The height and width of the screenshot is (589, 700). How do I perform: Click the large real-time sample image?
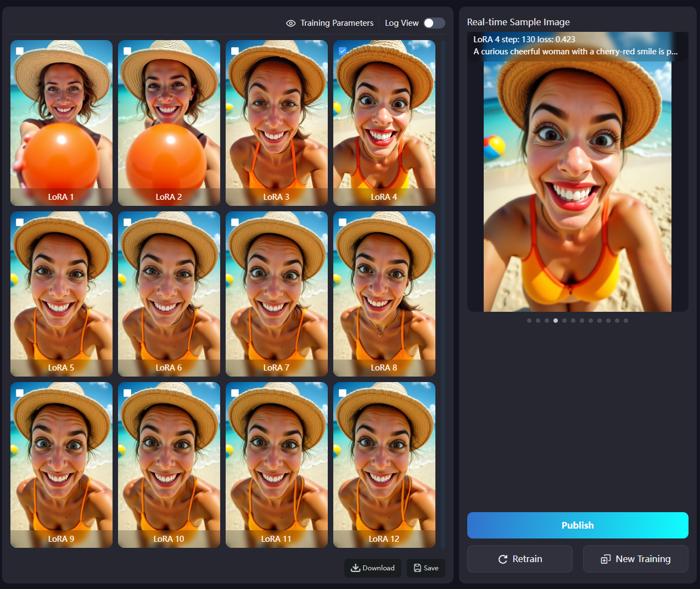click(x=577, y=187)
